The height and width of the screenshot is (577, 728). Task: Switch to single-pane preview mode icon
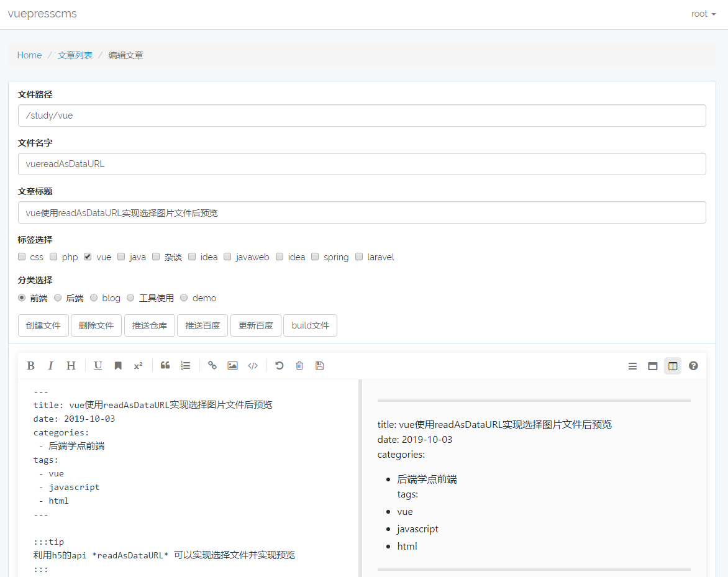click(x=653, y=366)
